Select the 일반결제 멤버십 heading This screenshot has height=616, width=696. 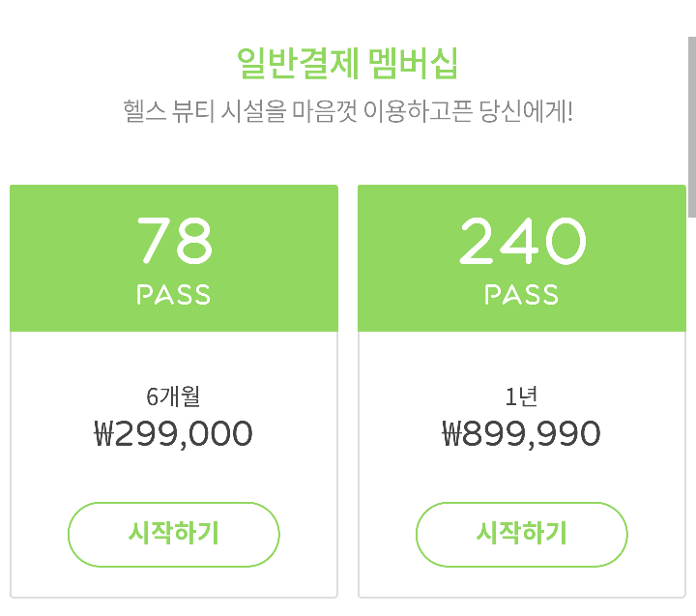(x=348, y=64)
